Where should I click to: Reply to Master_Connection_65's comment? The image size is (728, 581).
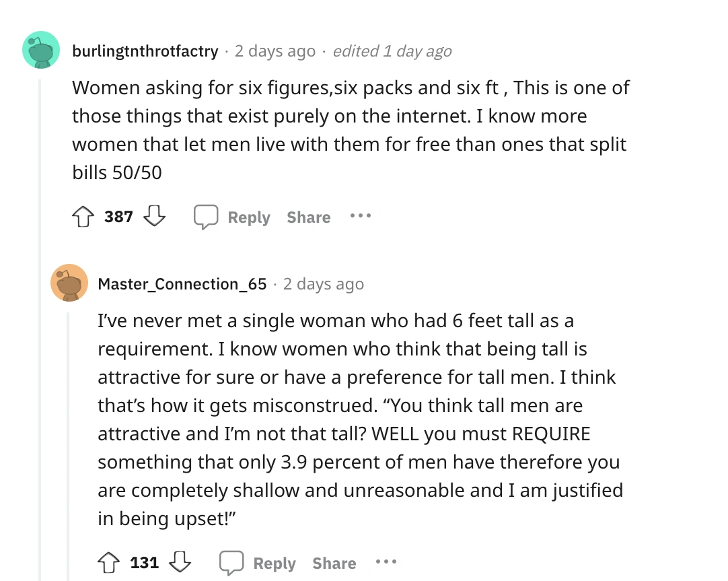pyautogui.click(x=258, y=563)
